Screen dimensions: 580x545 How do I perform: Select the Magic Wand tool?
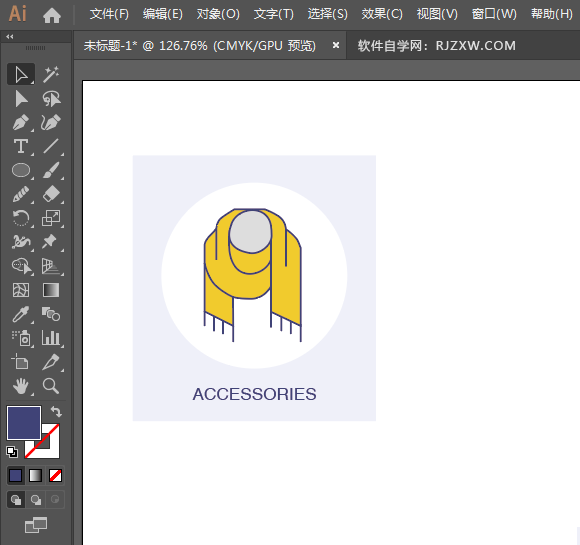(x=51, y=75)
